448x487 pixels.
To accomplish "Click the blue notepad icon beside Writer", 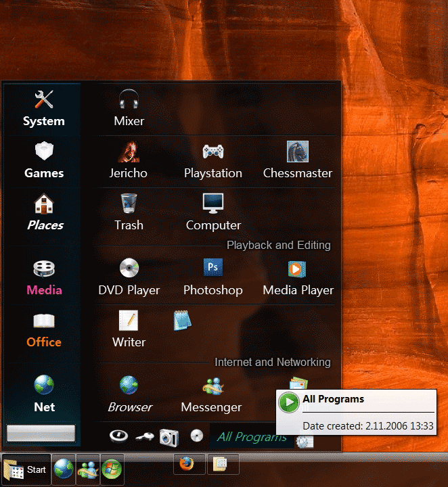I will pyautogui.click(x=182, y=319).
